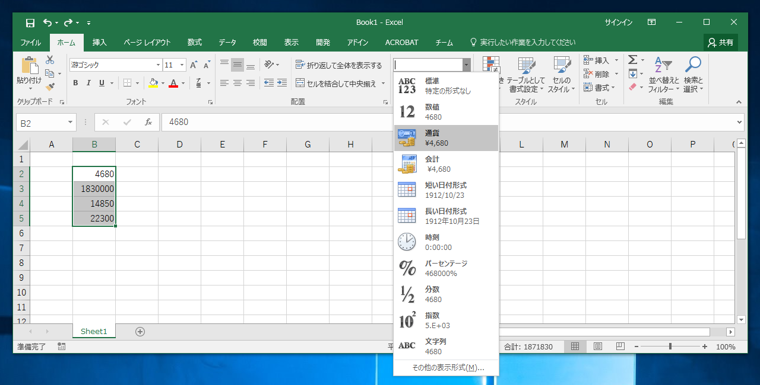The image size is (760, 385).
Task: Toggle middle vertical alignment
Action: coord(237,64)
